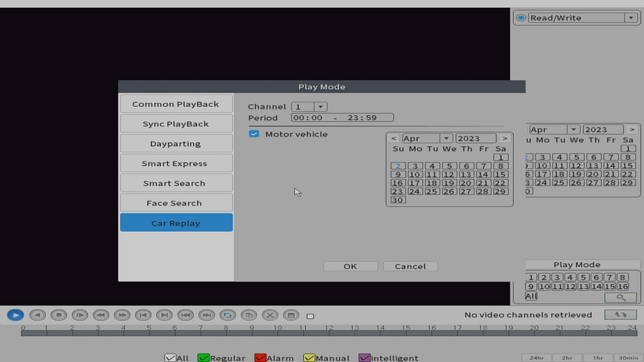Select channel 5 in right panel
644x362 pixels.
[x=583, y=278]
